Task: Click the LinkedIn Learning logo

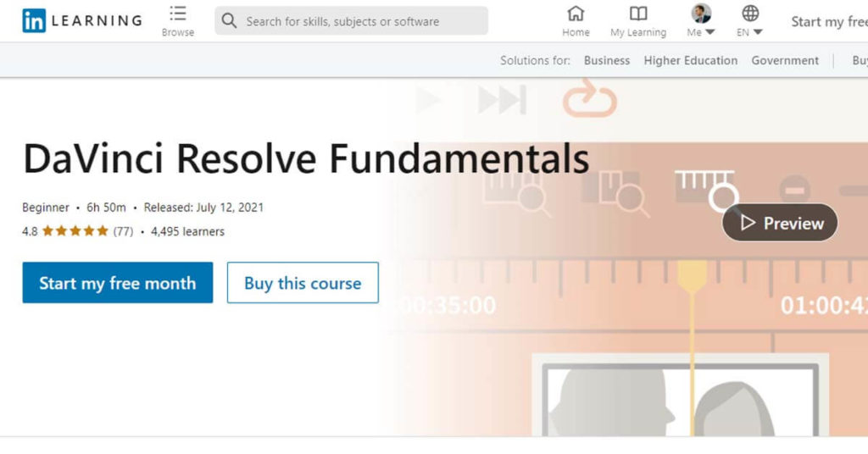Action: (82, 21)
